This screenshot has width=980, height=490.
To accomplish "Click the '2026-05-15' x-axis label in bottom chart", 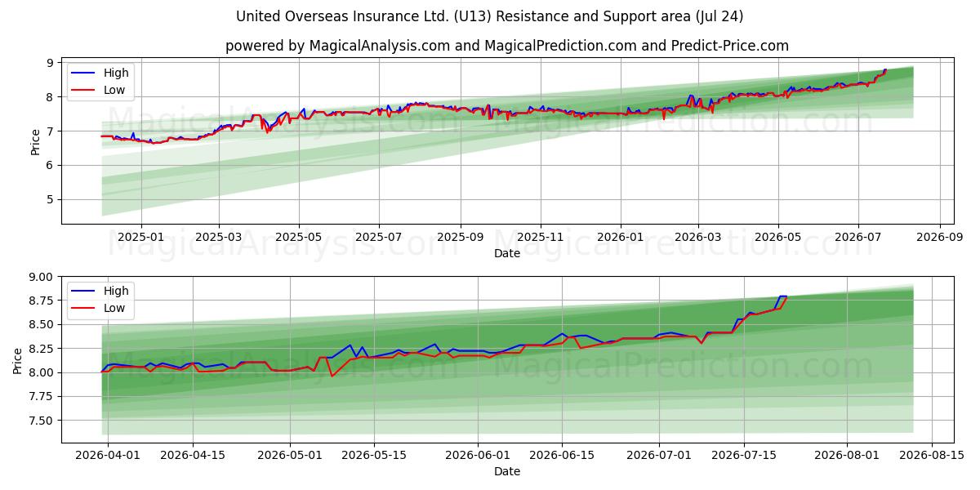I will 374,457.
